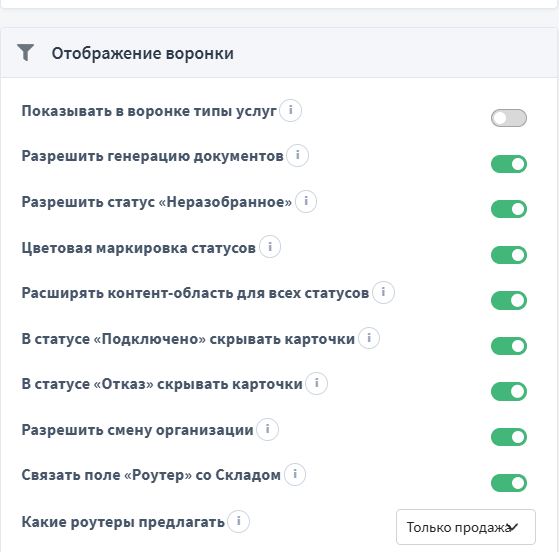Toggle hiding cards in «Подключено» status
The image size is (559, 552).
click(x=509, y=346)
